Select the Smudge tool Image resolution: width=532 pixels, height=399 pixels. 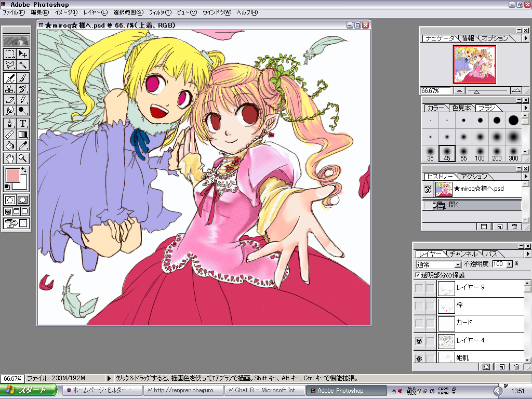click(x=10, y=110)
